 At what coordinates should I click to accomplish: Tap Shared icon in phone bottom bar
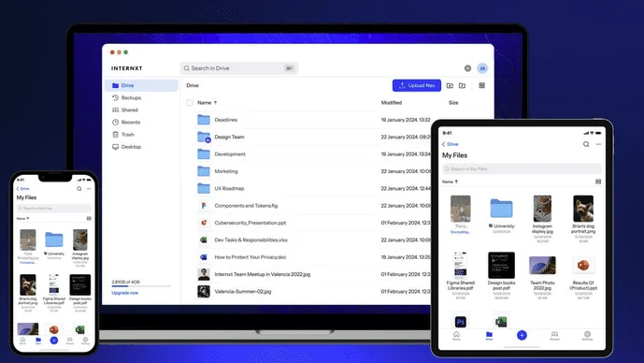(70, 341)
